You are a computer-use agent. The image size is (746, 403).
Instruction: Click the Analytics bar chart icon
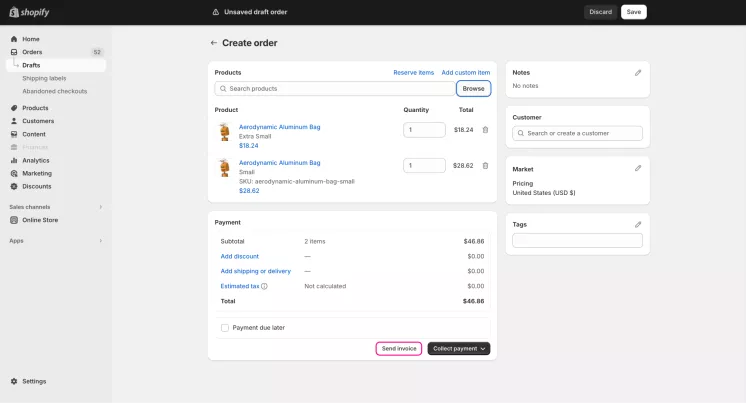pos(14,160)
